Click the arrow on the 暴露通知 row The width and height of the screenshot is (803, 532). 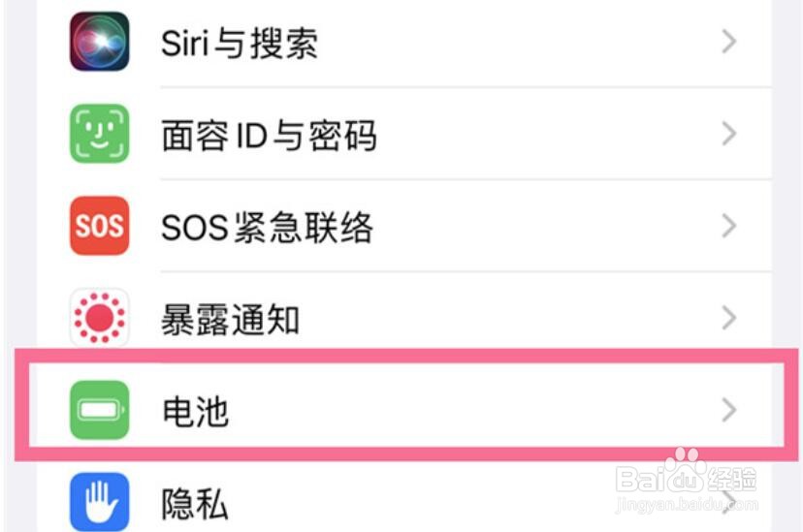[729, 319]
